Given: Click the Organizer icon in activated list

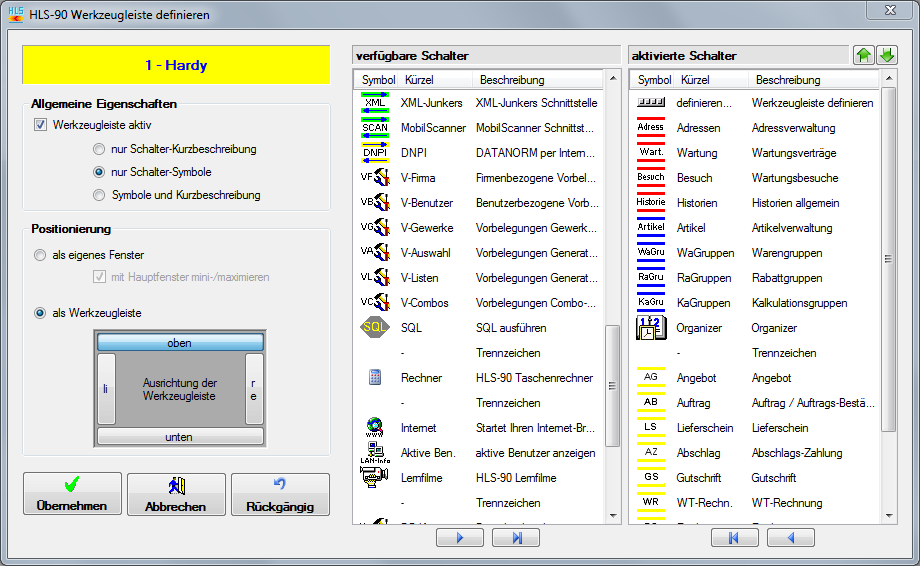Looking at the screenshot, I should (x=651, y=328).
